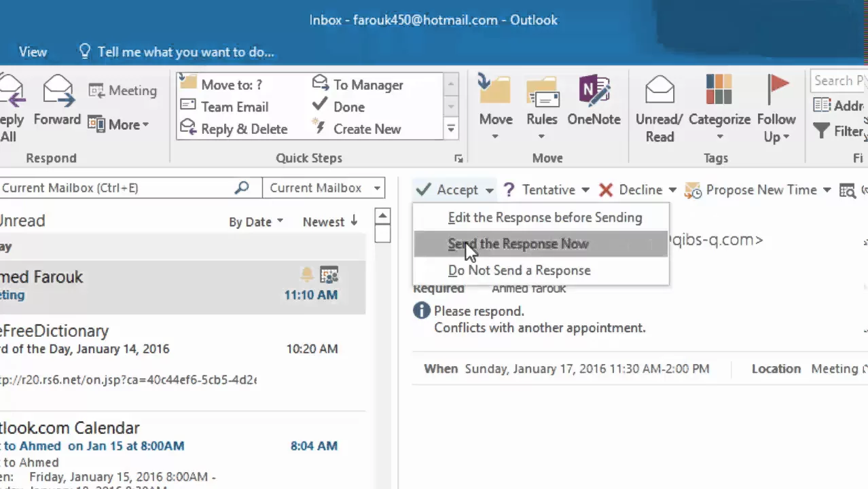Expand the Quick Steps gallery
Screen dimensions: 868x489
click(x=451, y=128)
